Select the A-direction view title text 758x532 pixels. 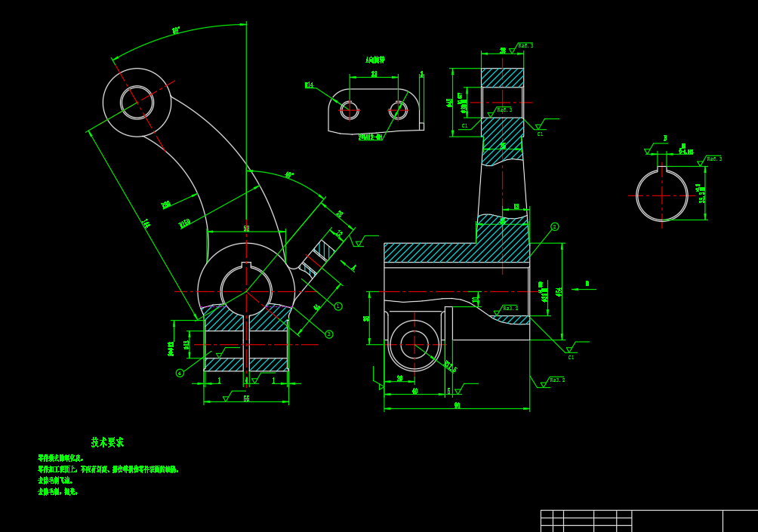[x=374, y=60]
